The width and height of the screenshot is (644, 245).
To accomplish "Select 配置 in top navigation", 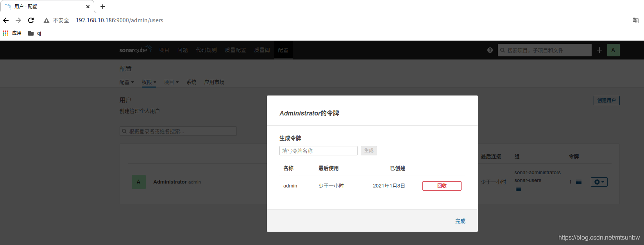I will pos(283,50).
